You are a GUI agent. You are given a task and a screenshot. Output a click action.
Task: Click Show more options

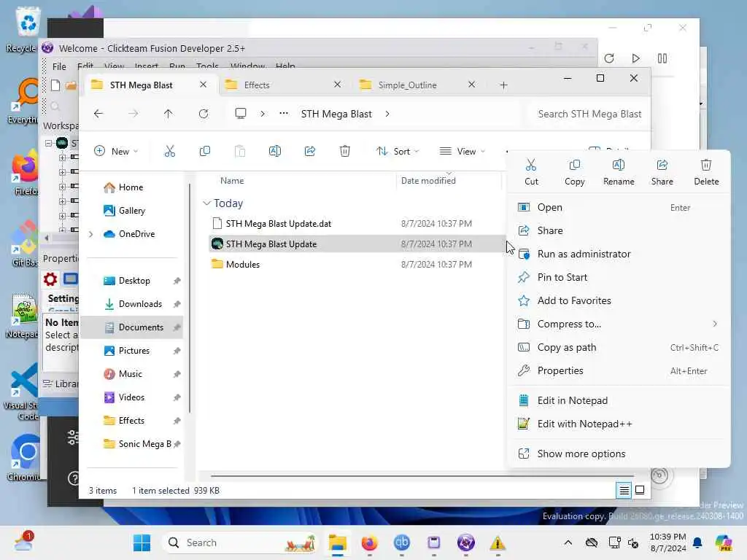pyautogui.click(x=619, y=454)
